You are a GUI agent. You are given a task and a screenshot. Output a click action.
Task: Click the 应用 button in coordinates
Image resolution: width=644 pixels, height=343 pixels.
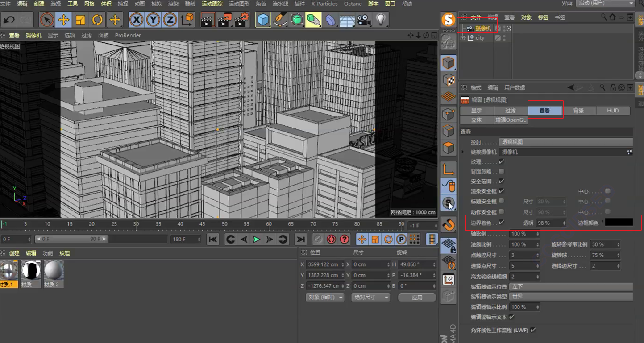click(x=417, y=297)
